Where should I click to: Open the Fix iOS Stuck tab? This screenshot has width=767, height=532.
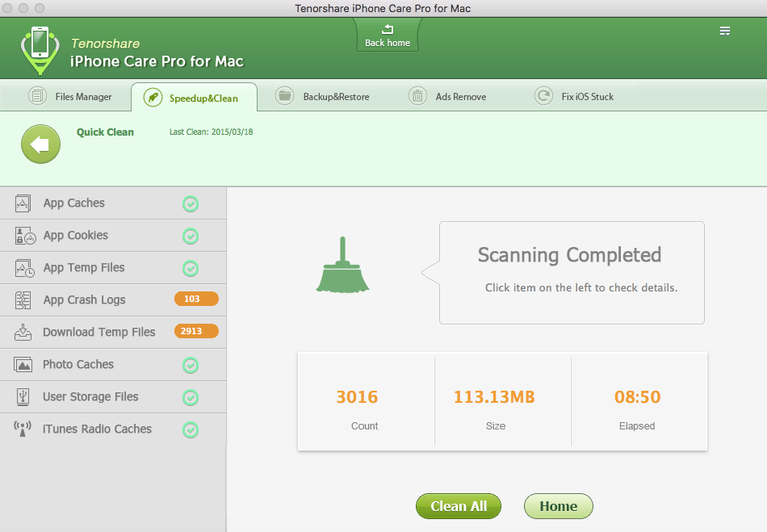point(573,96)
